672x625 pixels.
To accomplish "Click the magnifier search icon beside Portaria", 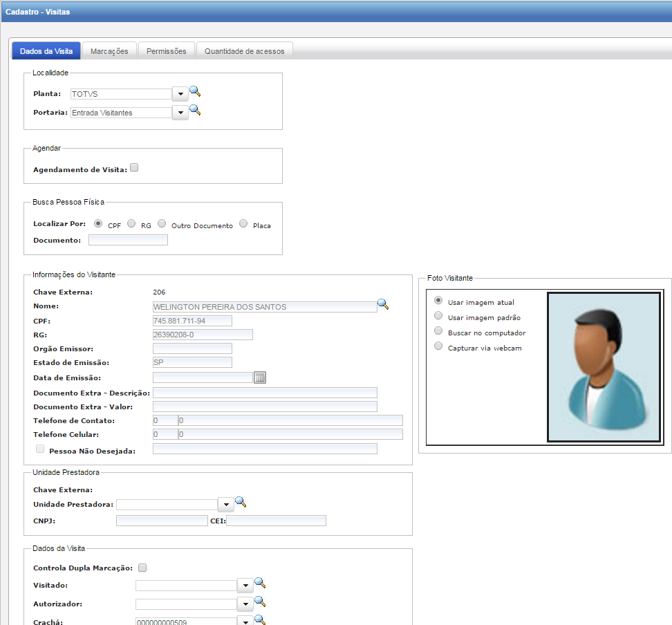I will (195, 110).
